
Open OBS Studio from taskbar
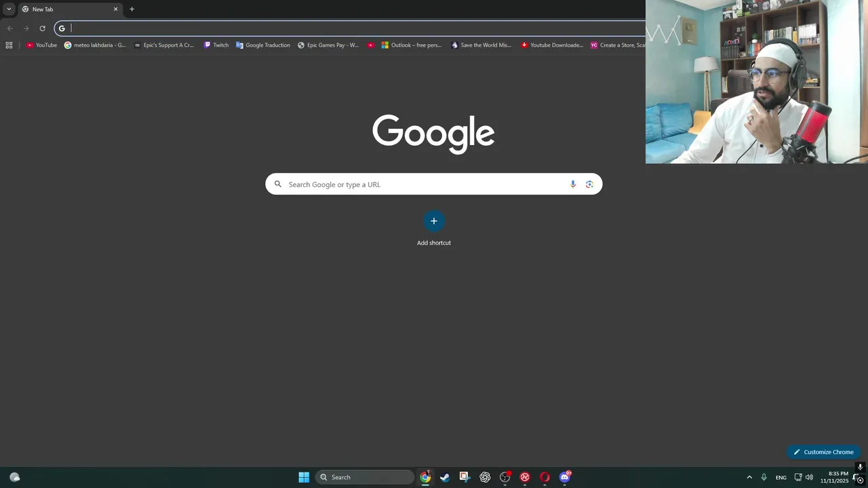tap(505, 477)
